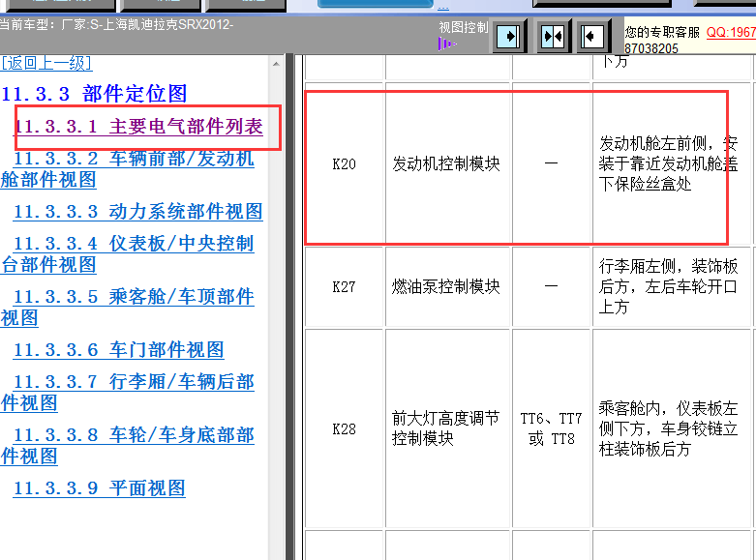
Task: Click the current vehicle model 当前车型 text
Action: pos(117,24)
